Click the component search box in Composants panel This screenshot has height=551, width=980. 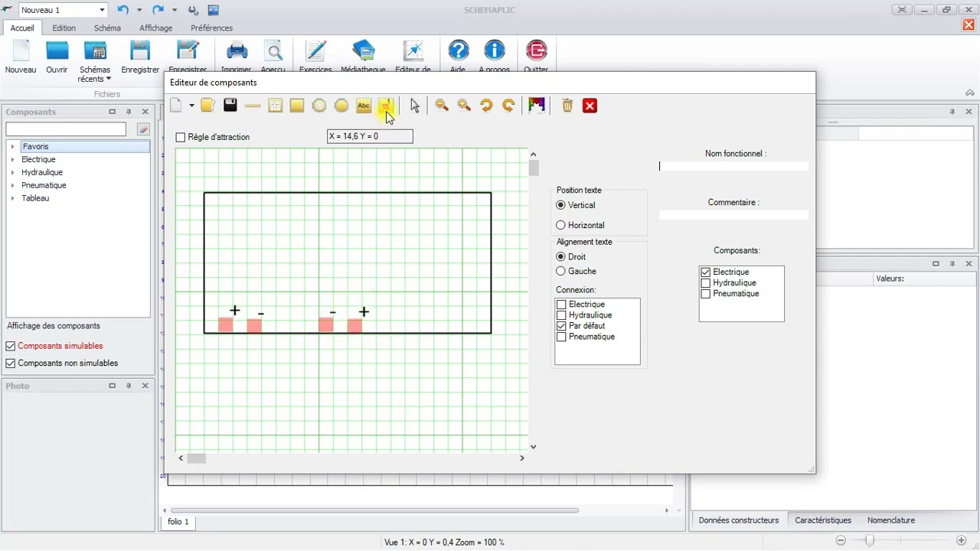tap(66, 129)
